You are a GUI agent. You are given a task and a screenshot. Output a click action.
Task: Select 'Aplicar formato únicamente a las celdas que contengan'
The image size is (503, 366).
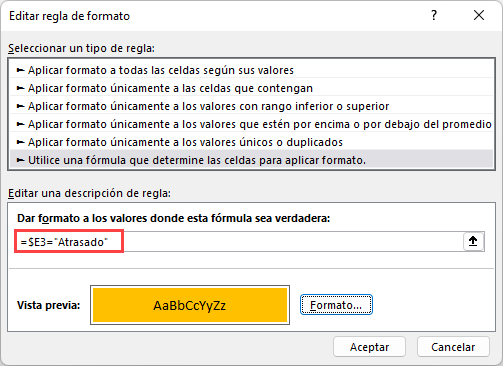251,88
